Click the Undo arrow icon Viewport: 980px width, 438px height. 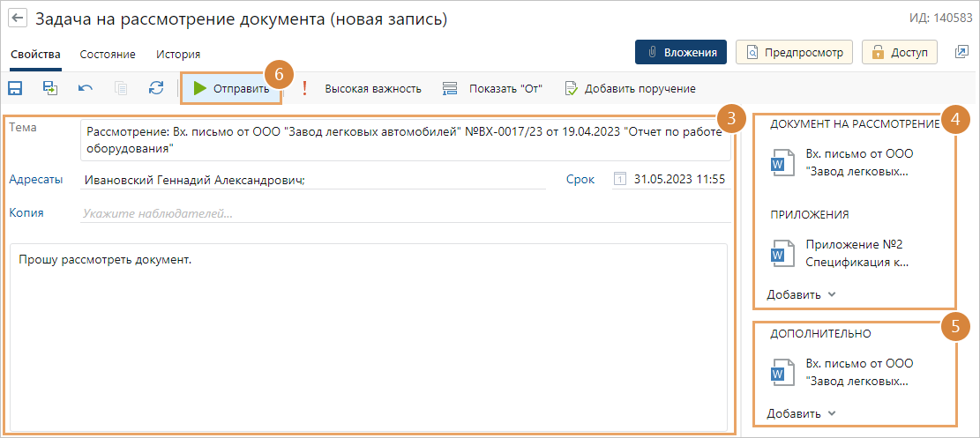tap(86, 88)
